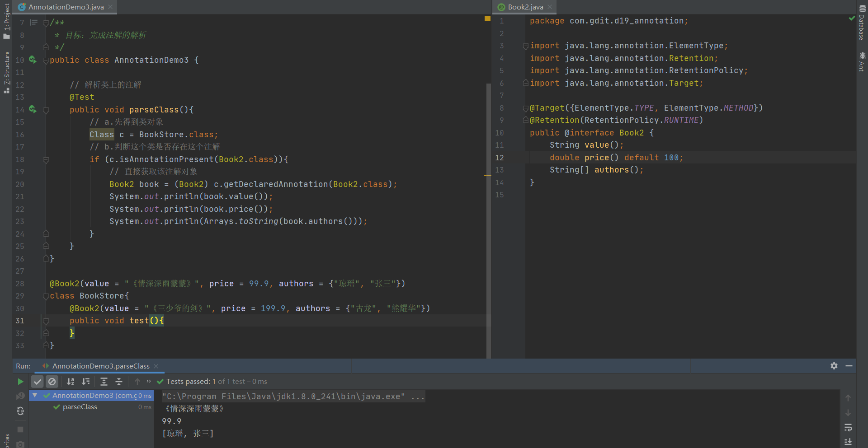Select the parseClass test result
The image size is (868, 448).
pyautogui.click(x=80, y=407)
